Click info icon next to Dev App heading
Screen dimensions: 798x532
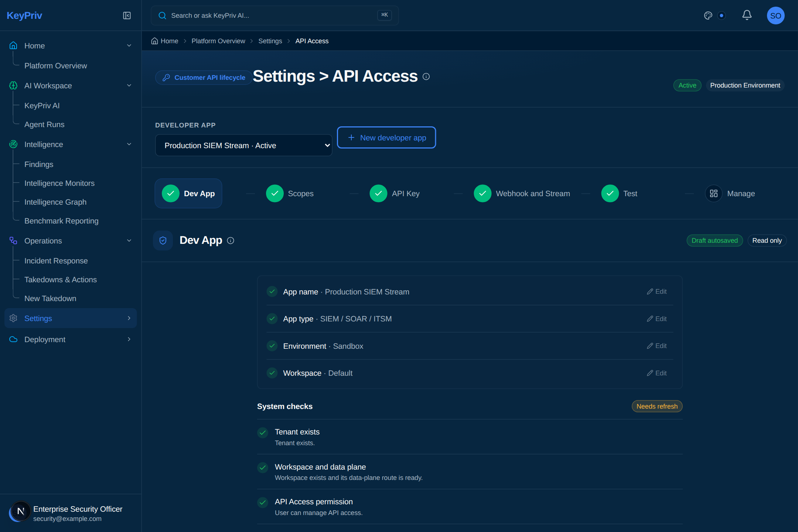pyautogui.click(x=231, y=241)
